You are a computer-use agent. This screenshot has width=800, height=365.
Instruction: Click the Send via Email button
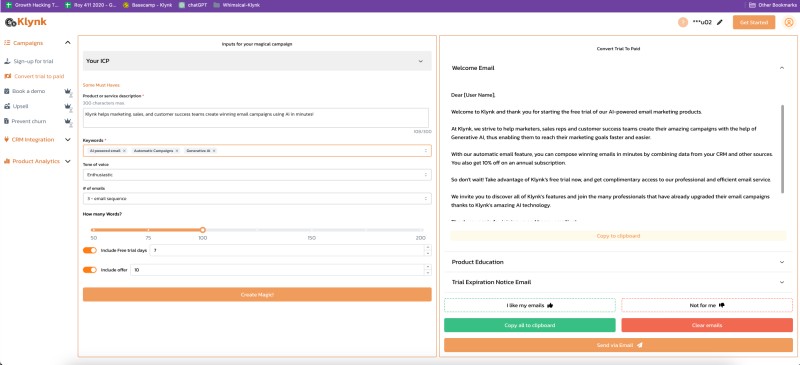[x=618, y=345]
